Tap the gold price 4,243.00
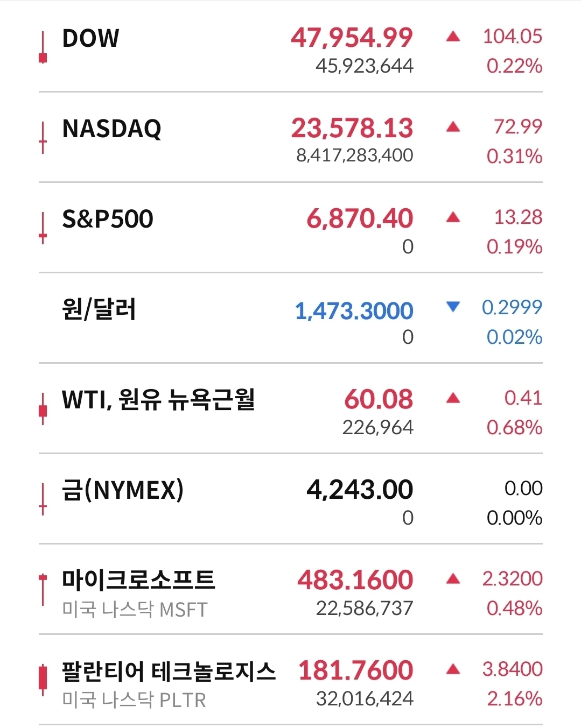The height and width of the screenshot is (728, 581). [x=360, y=490]
